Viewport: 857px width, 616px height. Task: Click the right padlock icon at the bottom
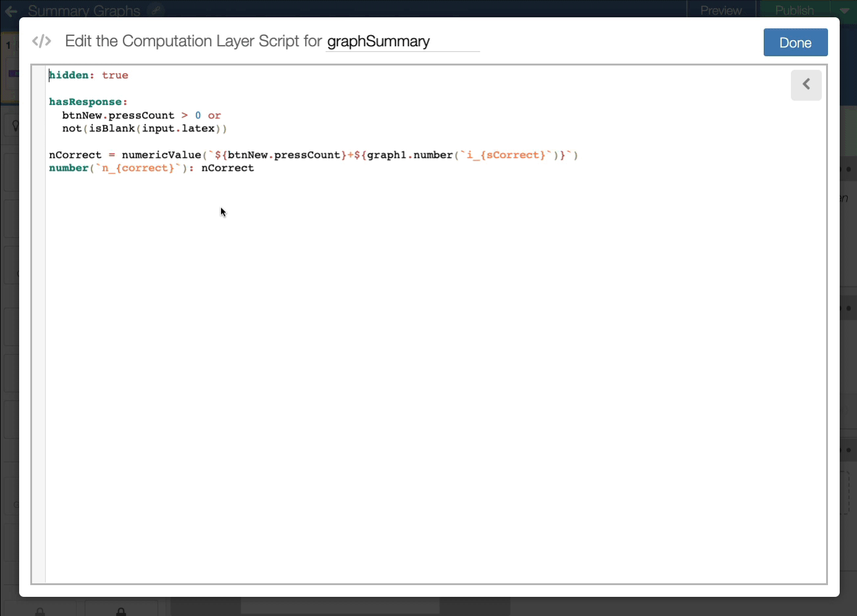(121, 610)
